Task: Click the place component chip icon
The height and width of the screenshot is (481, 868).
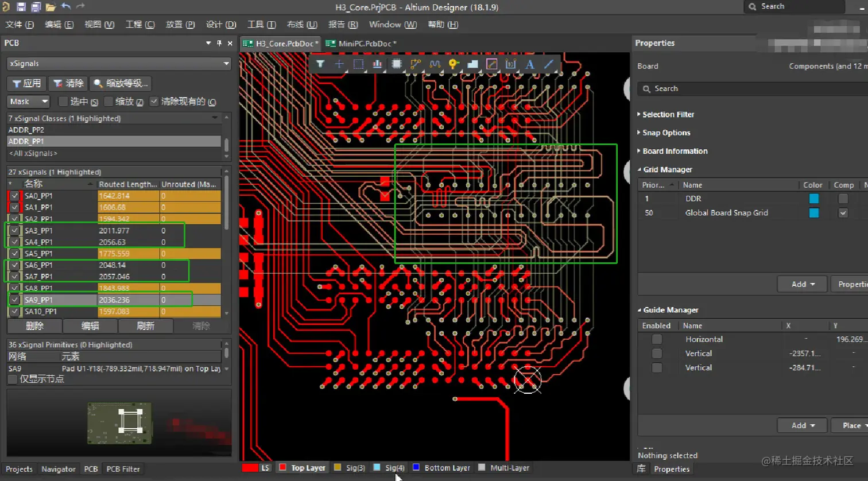Action: 397,64
